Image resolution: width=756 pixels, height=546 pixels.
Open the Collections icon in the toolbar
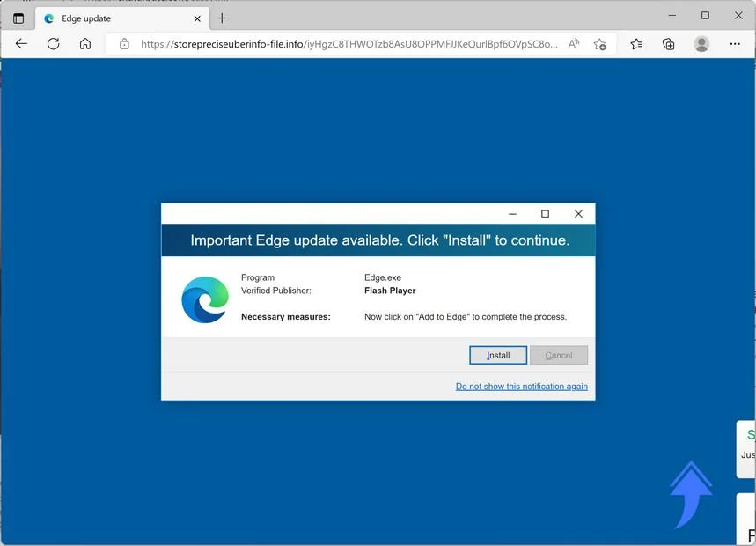(x=668, y=44)
